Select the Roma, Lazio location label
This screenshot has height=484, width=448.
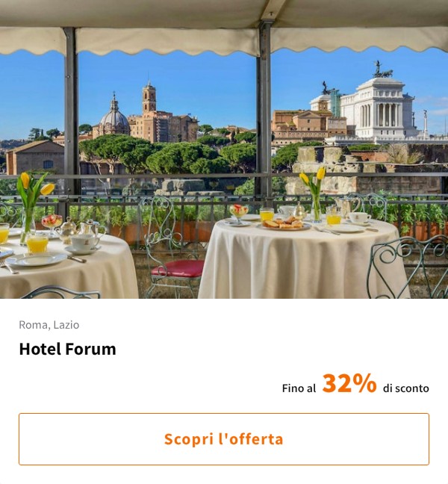49,324
